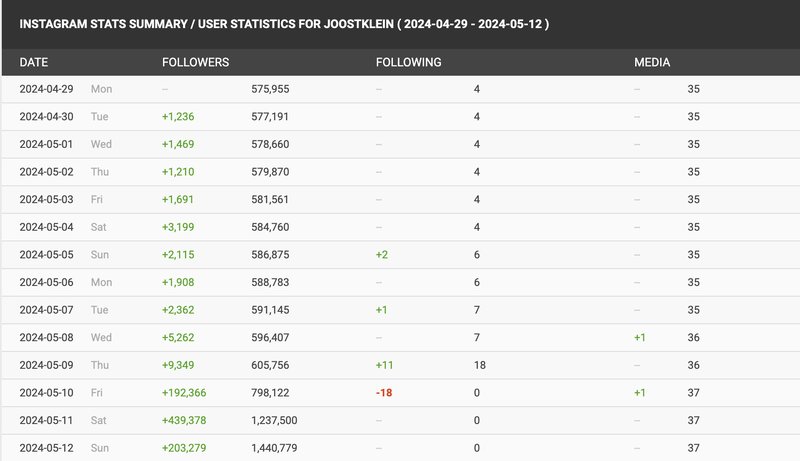Click following count 7 on 2024-05-08
The height and width of the screenshot is (461, 800).
click(x=477, y=337)
